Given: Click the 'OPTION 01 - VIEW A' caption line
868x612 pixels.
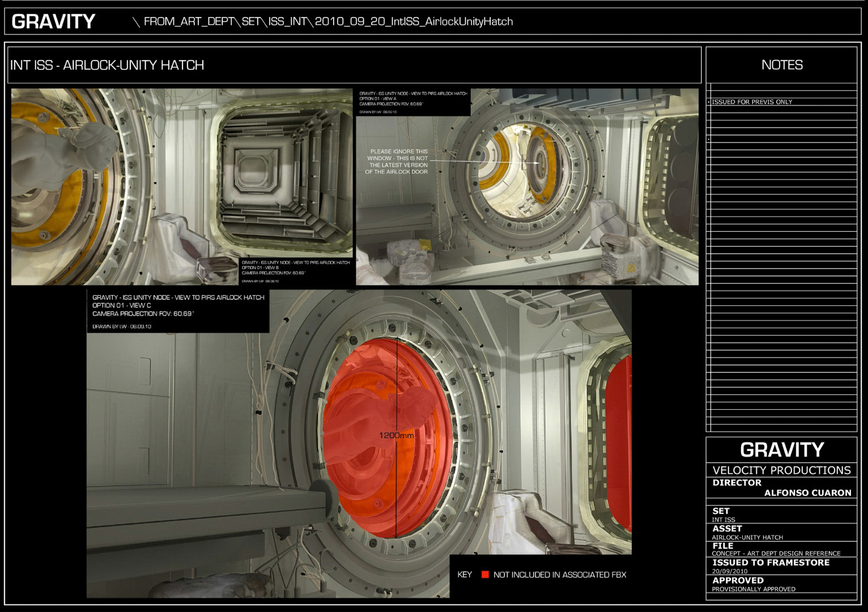Looking at the screenshot, I should 378,99.
